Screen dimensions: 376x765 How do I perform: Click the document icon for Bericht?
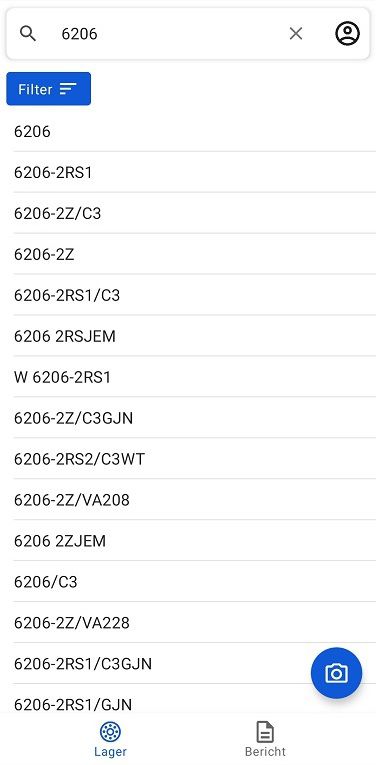coord(265,732)
